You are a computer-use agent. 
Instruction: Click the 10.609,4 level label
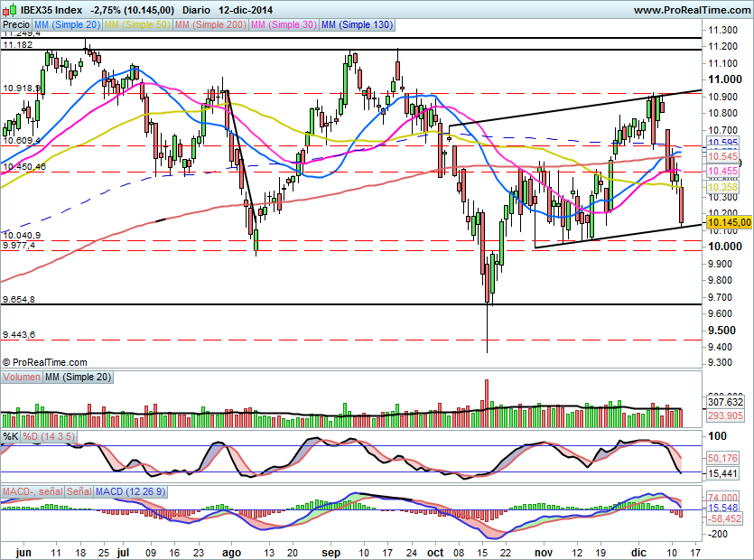pos(21,141)
